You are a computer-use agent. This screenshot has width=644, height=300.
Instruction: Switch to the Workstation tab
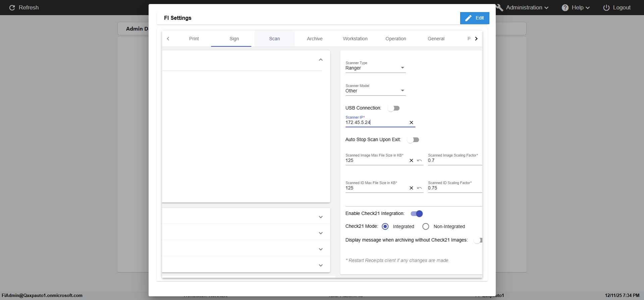355,39
